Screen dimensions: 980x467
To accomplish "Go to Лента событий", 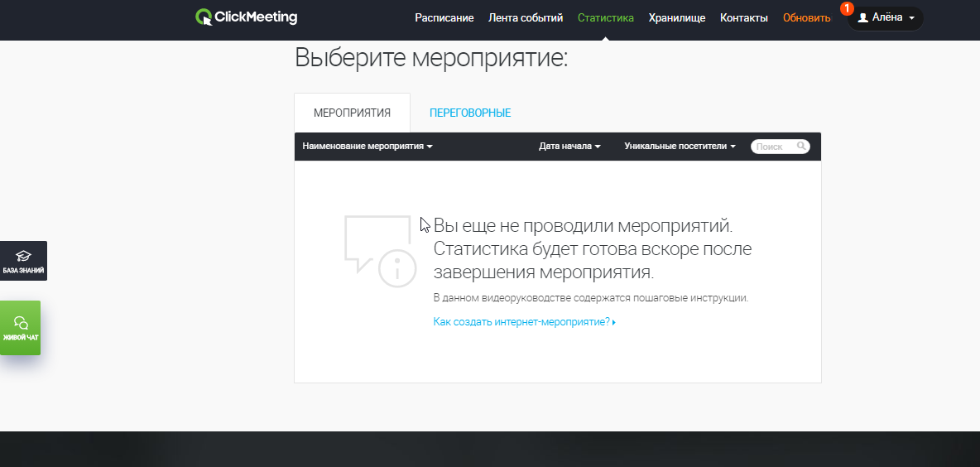I will pyautogui.click(x=526, y=18).
